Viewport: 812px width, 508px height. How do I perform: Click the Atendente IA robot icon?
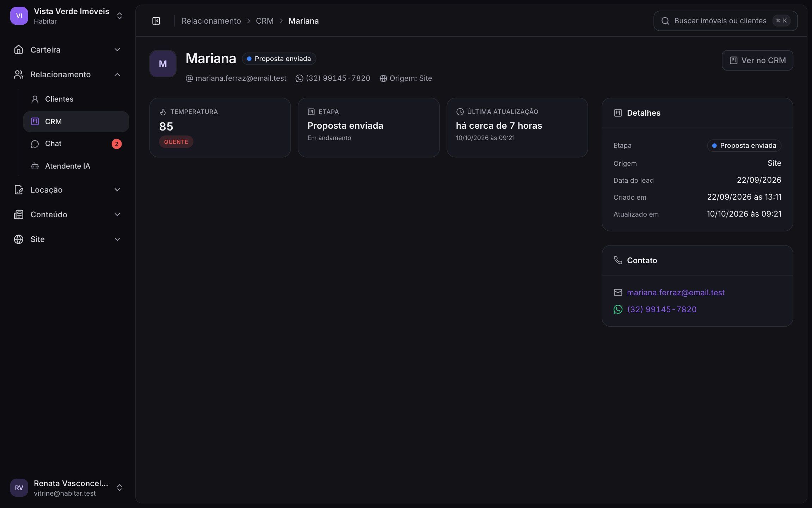(35, 166)
